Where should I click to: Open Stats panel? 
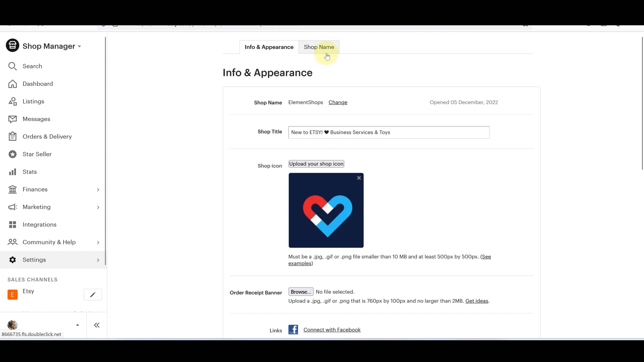[x=30, y=172]
